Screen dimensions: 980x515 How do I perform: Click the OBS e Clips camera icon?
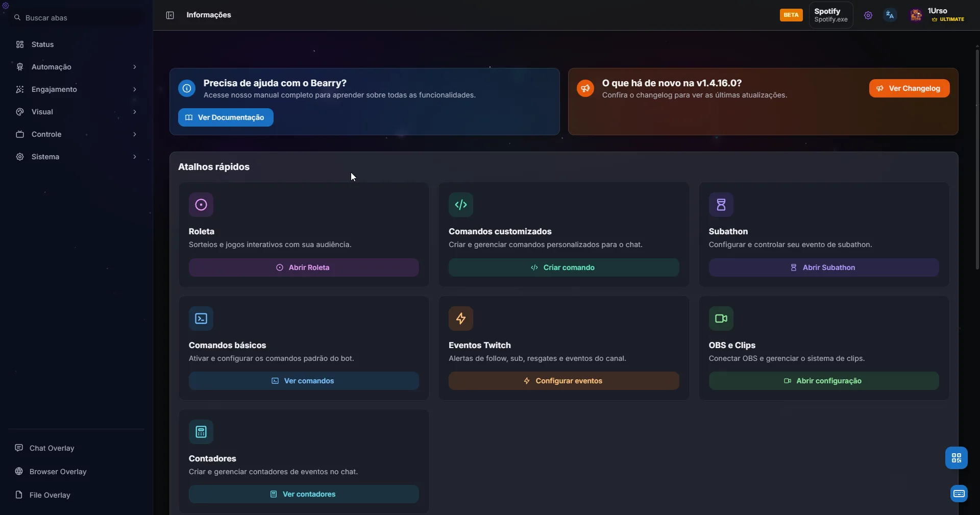pyautogui.click(x=721, y=318)
